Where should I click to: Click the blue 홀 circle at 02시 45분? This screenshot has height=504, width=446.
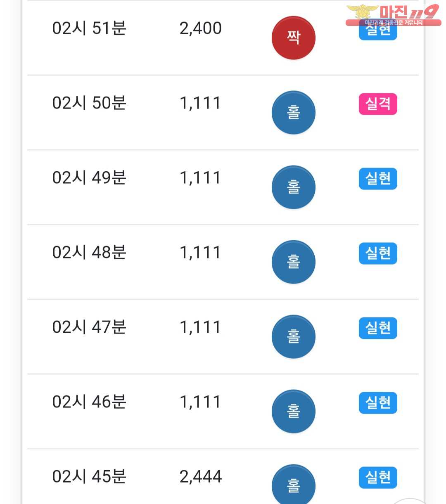293,484
